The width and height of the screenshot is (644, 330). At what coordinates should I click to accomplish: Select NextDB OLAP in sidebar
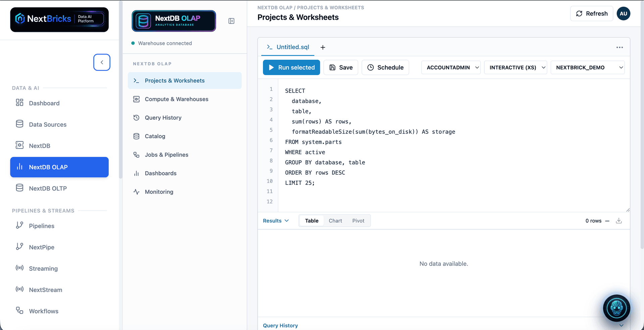(x=59, y=167)
